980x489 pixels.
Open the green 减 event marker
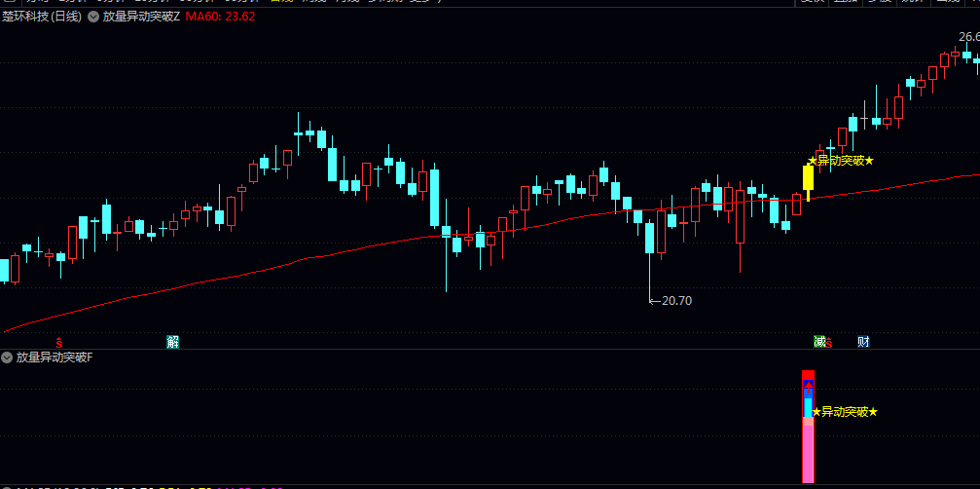(x=819, y=342)
